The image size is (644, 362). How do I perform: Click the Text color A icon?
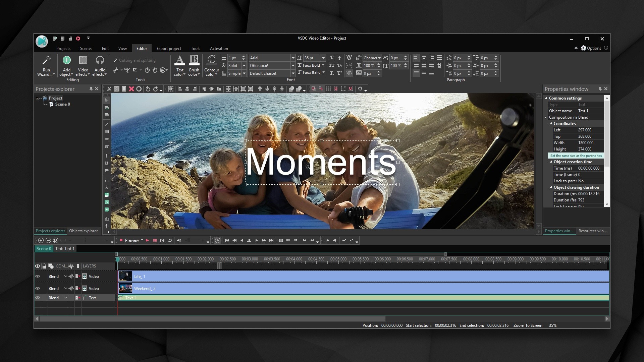coord(179,60)
